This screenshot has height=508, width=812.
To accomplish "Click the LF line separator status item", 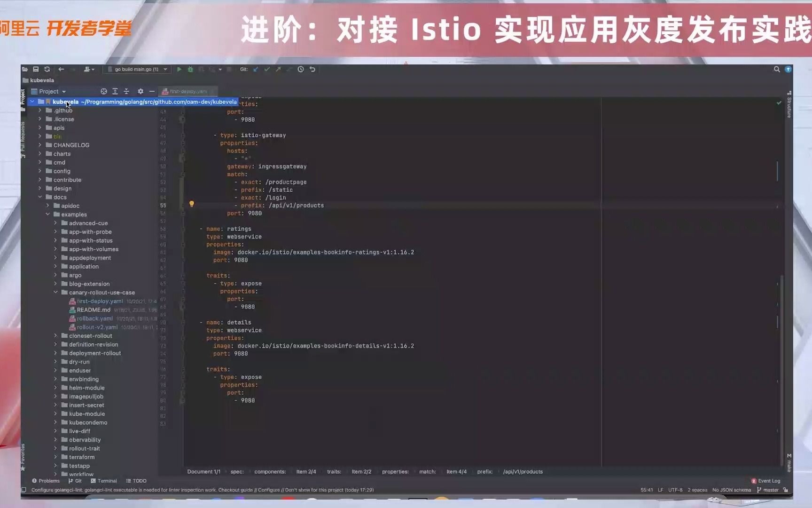I will [x=660, y=490].
